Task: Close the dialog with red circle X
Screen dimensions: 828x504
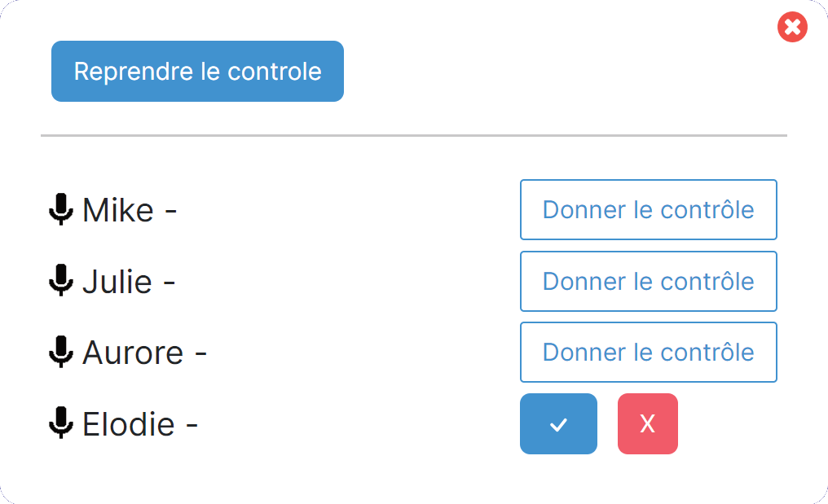Action: coord(792,27)
